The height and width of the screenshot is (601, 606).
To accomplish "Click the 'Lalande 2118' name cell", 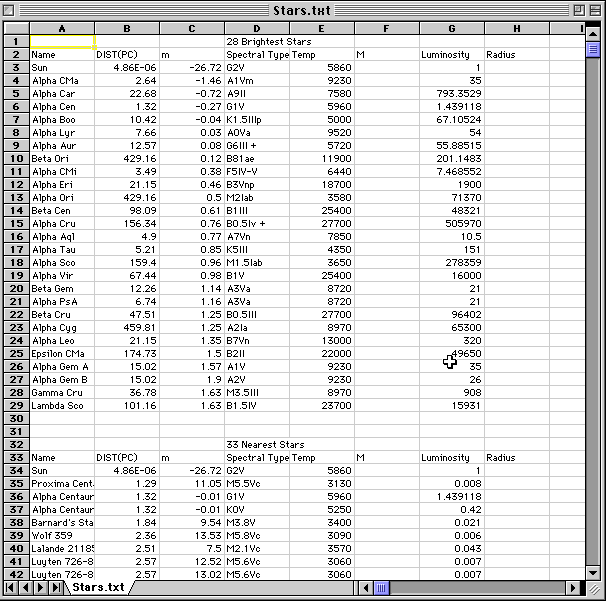I will [x=62, y=549].
